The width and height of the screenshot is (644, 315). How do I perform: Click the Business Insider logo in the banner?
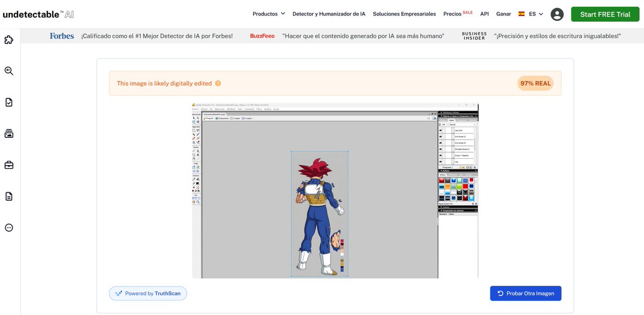[474, 36]
